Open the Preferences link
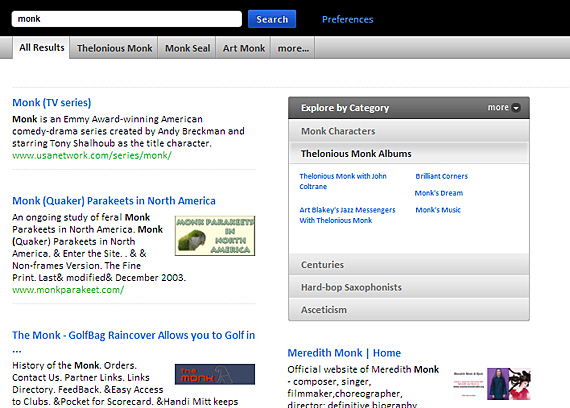The image size is (570, 408). [x=348, y=19]
